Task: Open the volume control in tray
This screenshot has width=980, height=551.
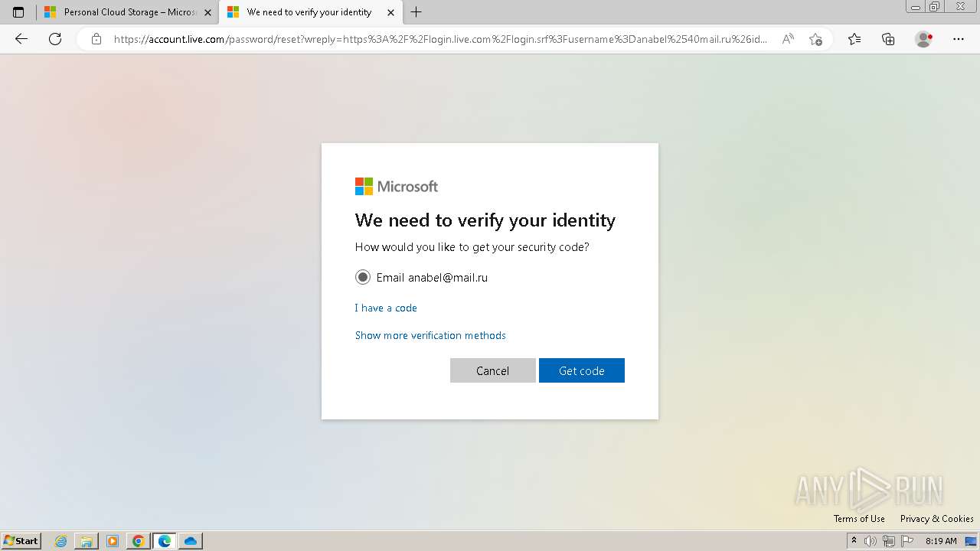Action: point(871,541)
